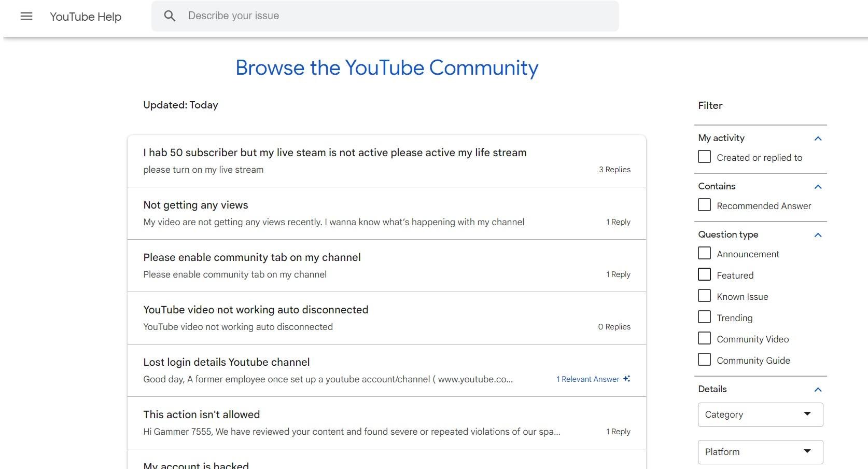Image resolution: width=868 pixels, height=469 pixels.
Task: Click '1 Reply' on Not getting any views
Action: click(x=618, y=222)
